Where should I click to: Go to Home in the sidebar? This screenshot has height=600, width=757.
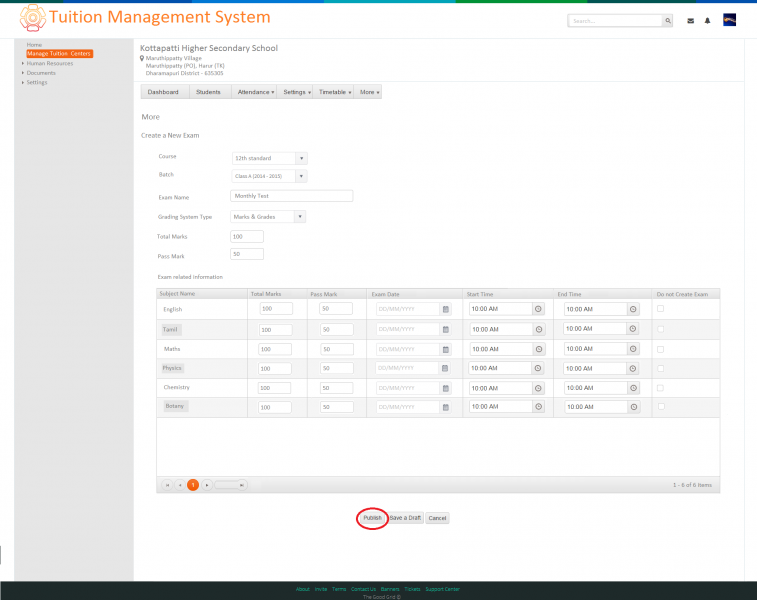click(x=34, y=44)
